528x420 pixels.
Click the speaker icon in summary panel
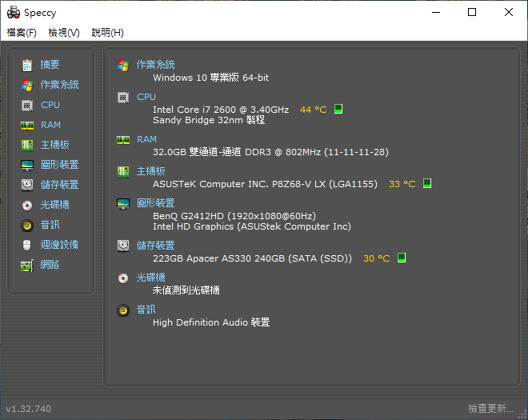(123, 310)
